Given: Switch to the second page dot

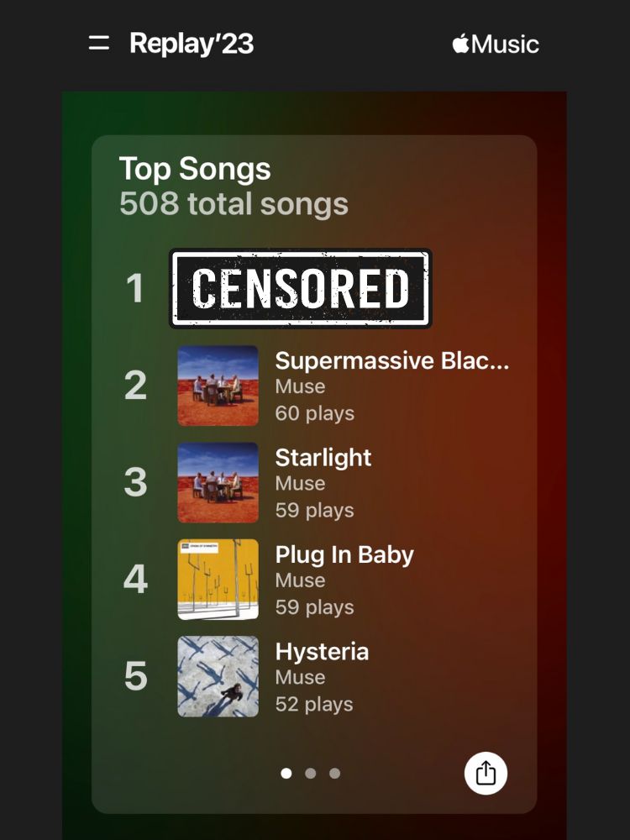Looking at the screenshot, I should tap(311, 773).
